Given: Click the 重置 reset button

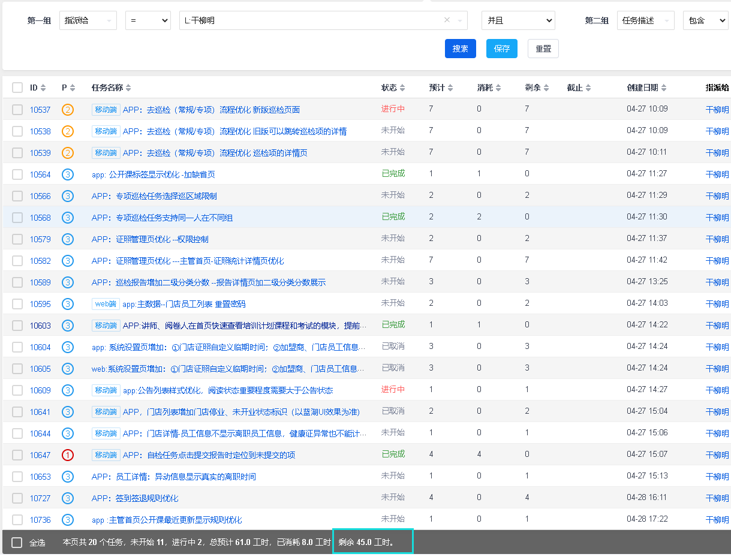Looking at the screenshot, I should pos(543,49).
